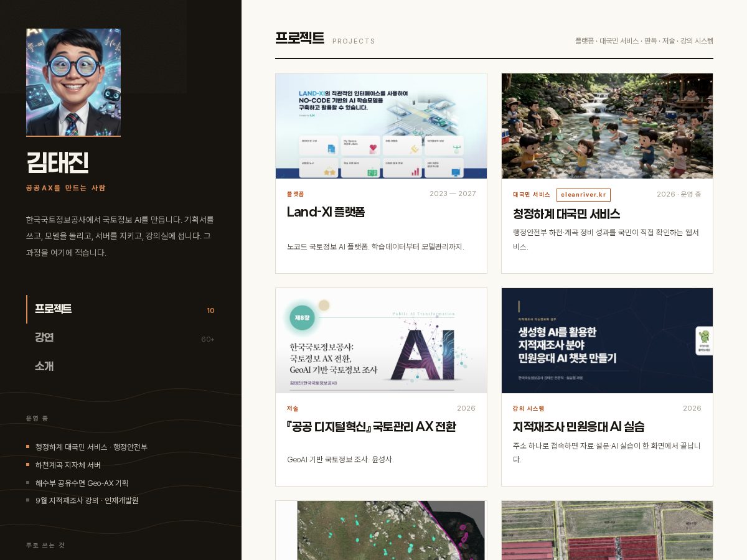Click the 60+ count beside 강연
The height and width of the screenshot is (560, 747).
click(x=208, y=339)
